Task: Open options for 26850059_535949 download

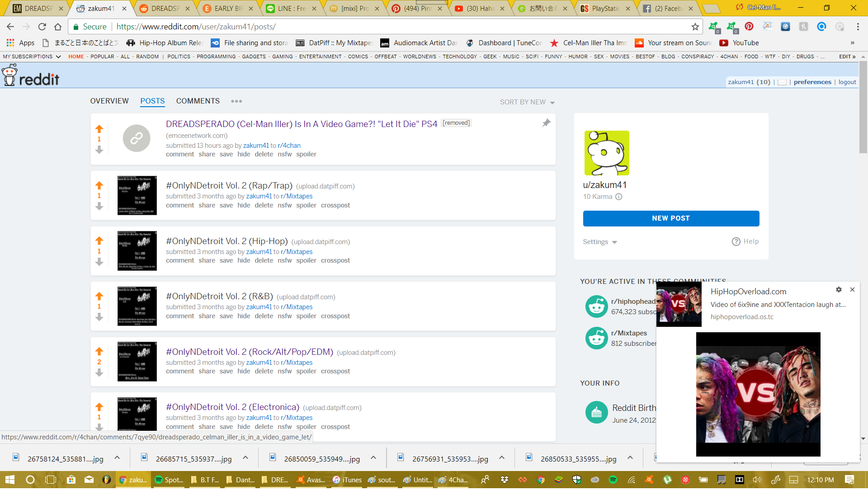Action: (373, 457)
